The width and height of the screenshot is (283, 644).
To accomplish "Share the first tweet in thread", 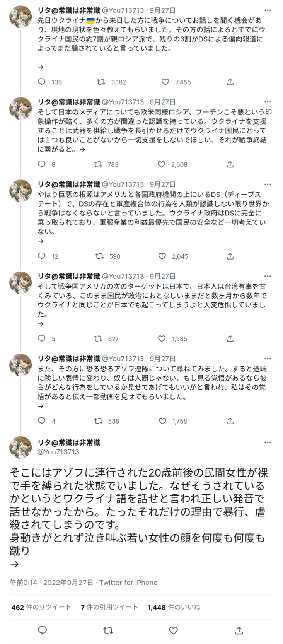I will [230, 82].
